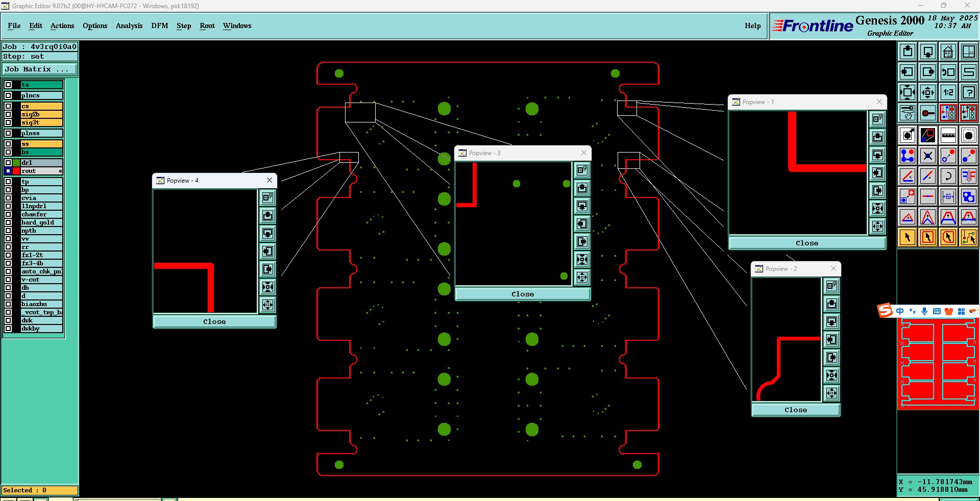Select the arrow in red rectangle tool
The image size is (980, 501).
928,237
